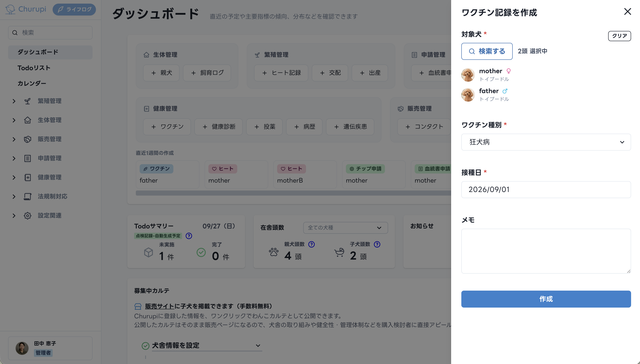Open Todoリスト in the sidebar
Screen dimensions: 640x364
pyautogui.click(x=34, y=68)
